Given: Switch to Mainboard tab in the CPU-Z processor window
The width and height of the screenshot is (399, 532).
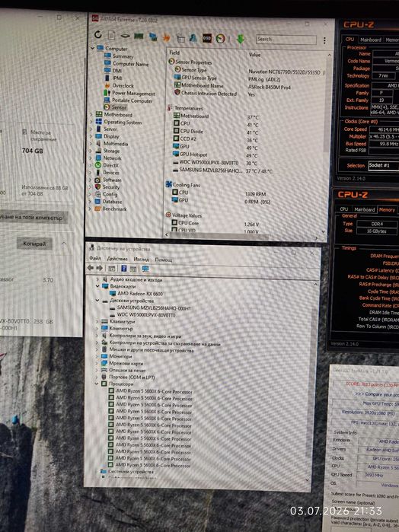Looking at the screenshot, I should [371, 40].
